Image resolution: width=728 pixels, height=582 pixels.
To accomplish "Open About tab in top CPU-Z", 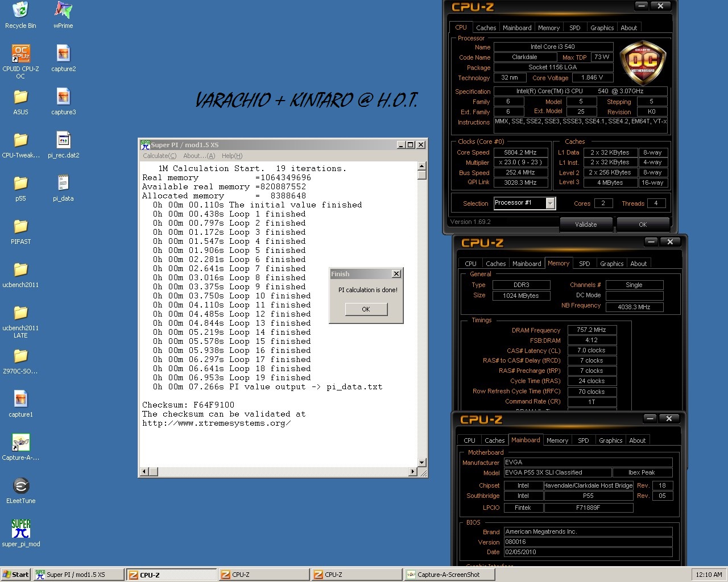I will coord(629,28).
